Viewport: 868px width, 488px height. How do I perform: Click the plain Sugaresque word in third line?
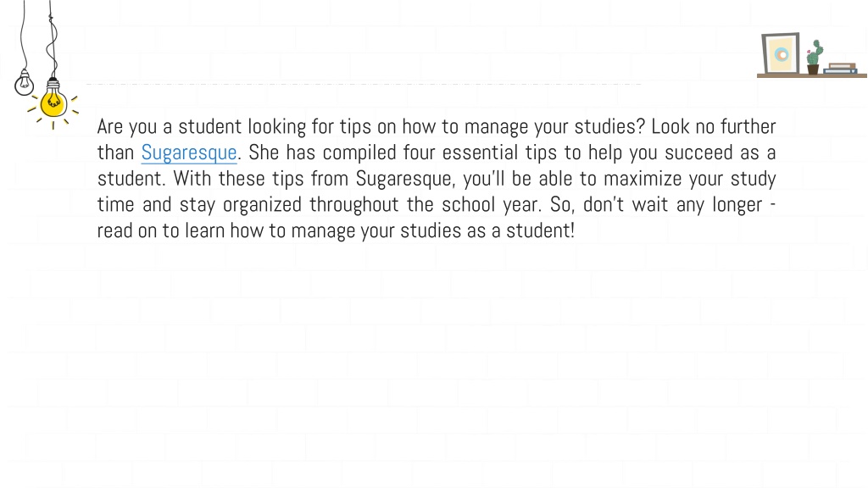[x=403, y=179]
